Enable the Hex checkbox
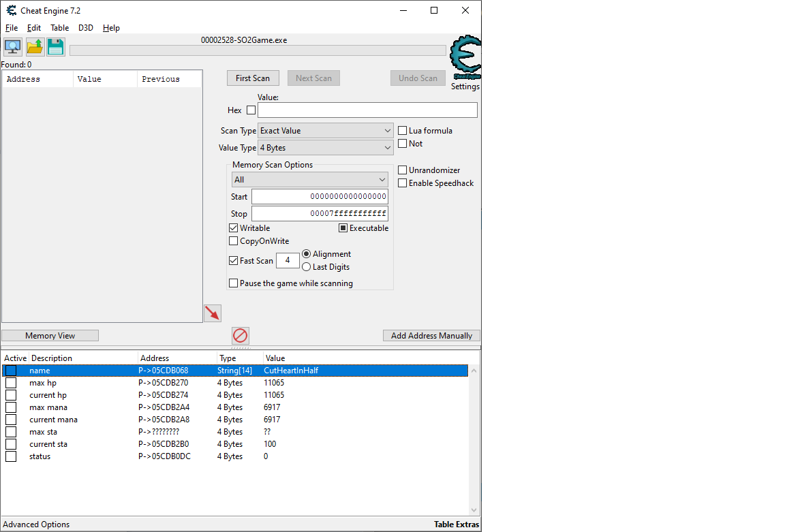Image resolution: width=785 pixels, height=532 pixels. pos(251,110)
